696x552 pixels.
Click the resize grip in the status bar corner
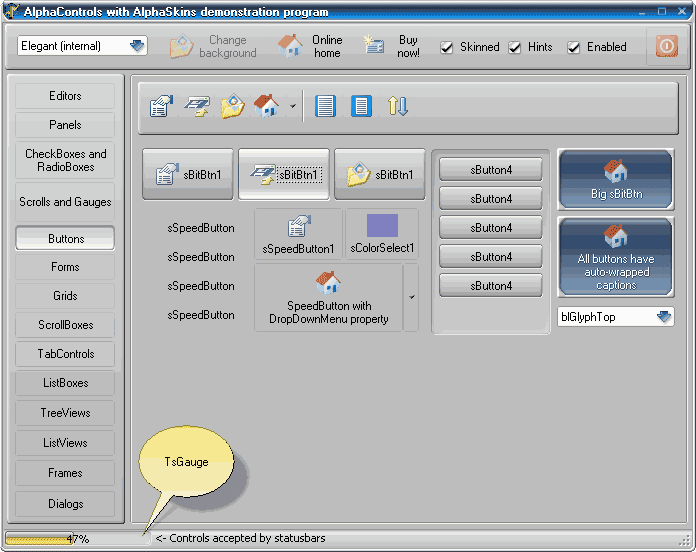click(x=684, y=540)
